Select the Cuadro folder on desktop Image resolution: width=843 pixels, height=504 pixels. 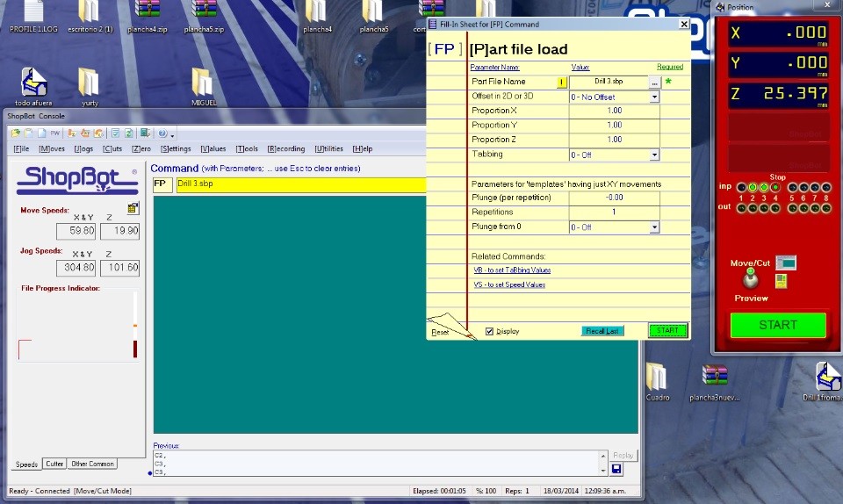click(x=657, y=382)
